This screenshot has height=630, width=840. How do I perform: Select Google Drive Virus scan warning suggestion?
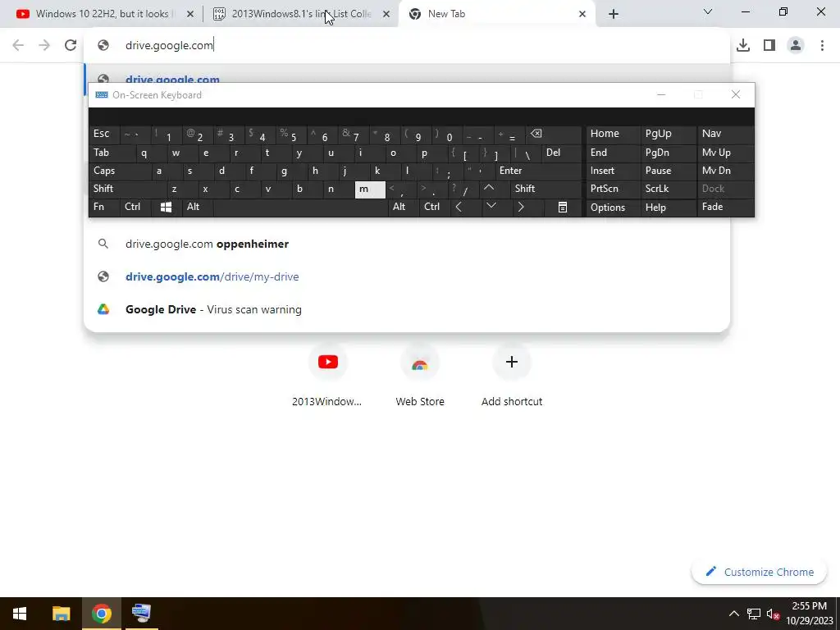407,309
